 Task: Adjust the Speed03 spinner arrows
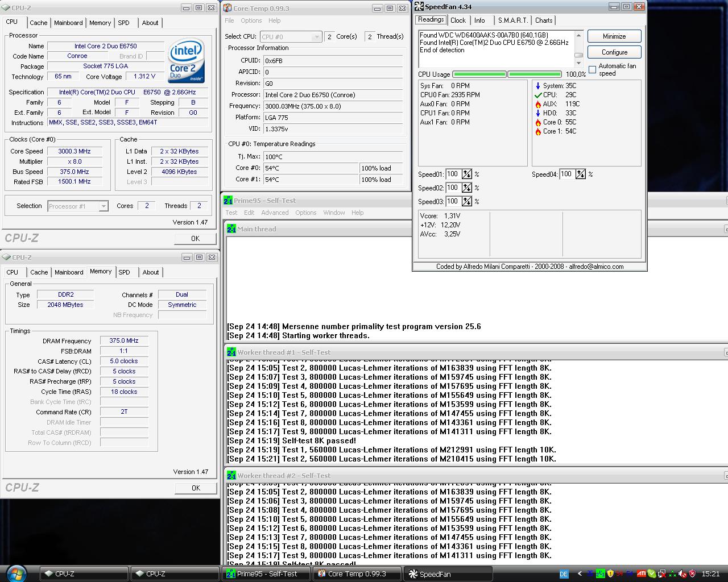(467, 202)
